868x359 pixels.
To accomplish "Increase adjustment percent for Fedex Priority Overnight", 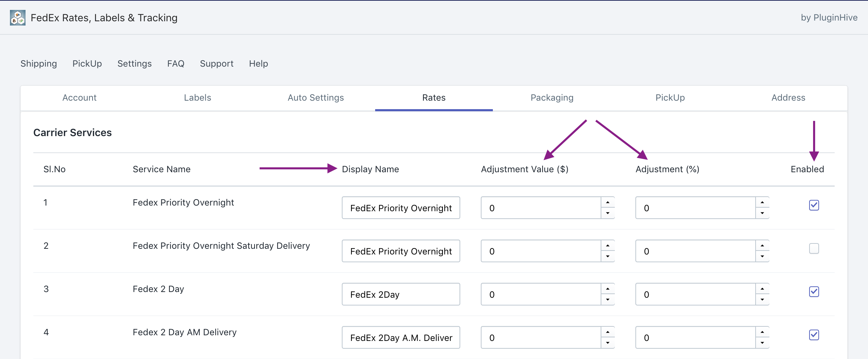I will 762,202.
